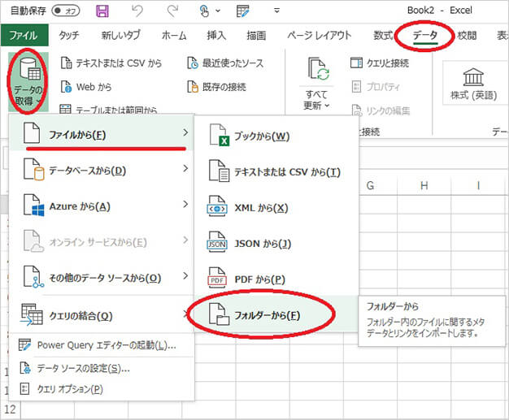This screenshot has width=509, height=420.
Task: Undo the last action
Action: [x=137, y=11]
